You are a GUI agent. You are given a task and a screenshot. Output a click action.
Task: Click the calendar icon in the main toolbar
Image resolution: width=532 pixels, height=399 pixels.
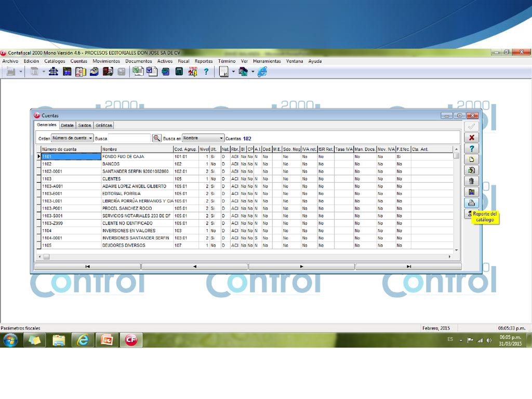pyautogui.click(x=34, y=72)
